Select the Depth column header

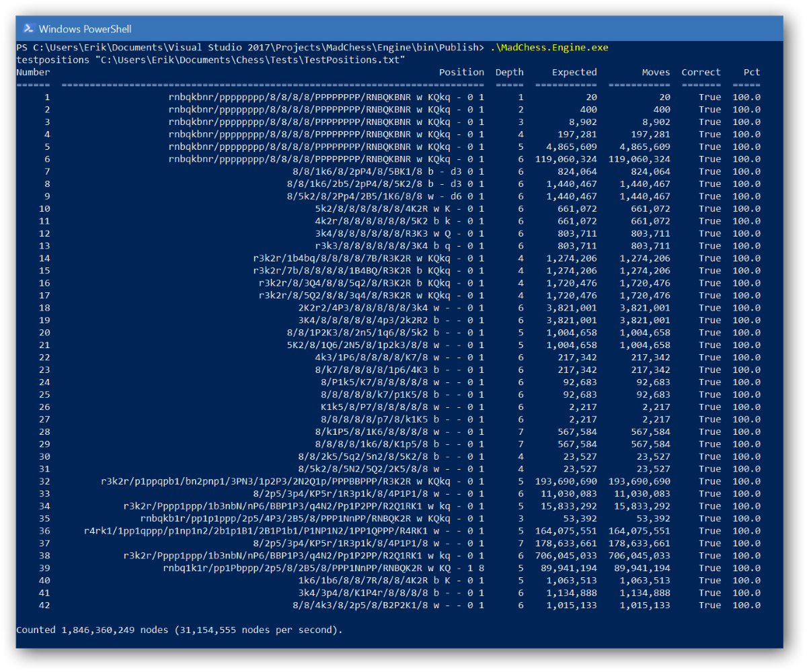(509, 72)
